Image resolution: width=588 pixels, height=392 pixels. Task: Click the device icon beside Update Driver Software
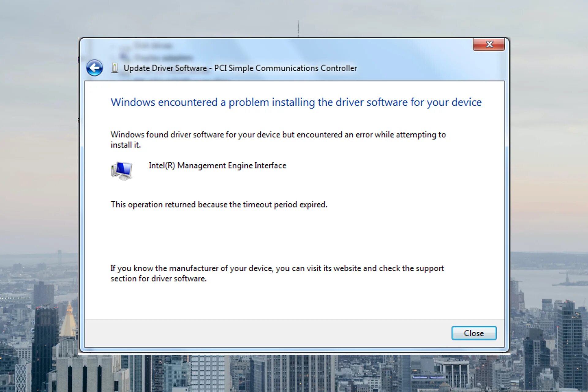tap(115, 68)
